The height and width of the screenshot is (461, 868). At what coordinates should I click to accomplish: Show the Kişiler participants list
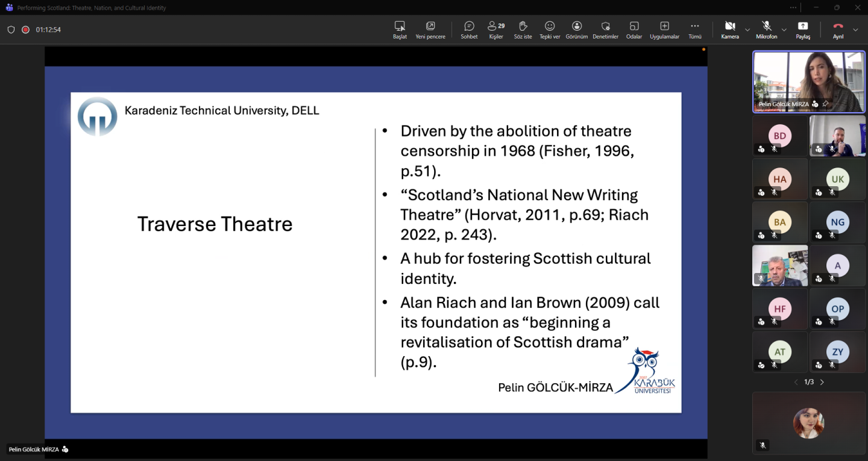pyautogui.click(x=496, y=30)
